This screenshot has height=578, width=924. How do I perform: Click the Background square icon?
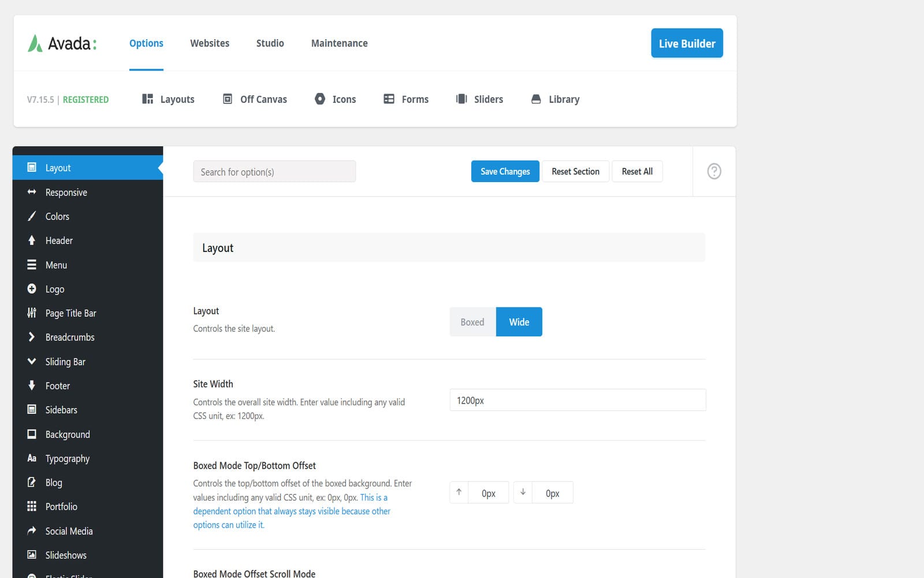coord(32,433)
